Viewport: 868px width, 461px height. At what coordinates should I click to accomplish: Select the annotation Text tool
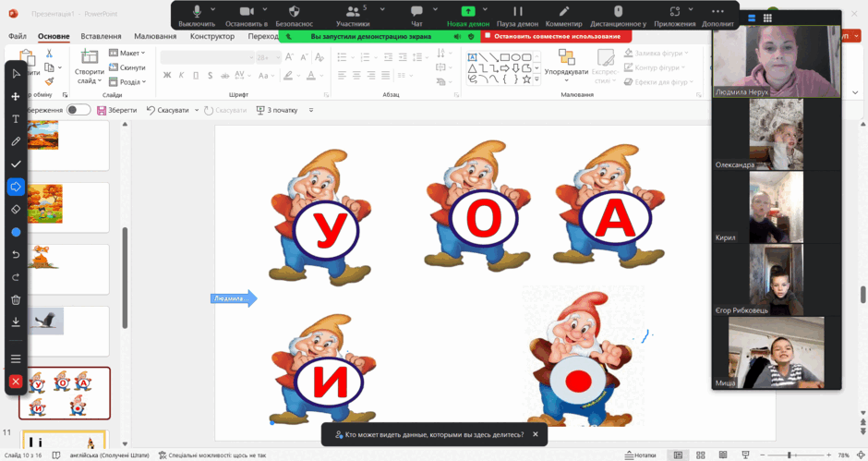16,119
